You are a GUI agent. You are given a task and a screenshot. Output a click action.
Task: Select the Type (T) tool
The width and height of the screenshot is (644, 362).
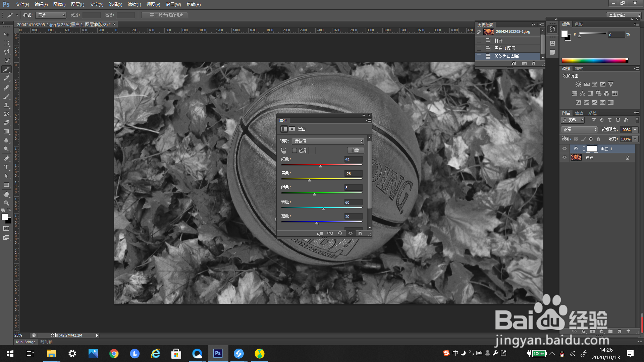[6, 167]
